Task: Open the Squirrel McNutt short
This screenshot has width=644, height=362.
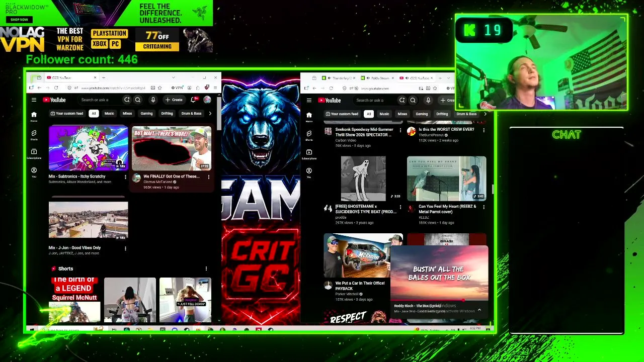Action: click(x=74, y=299)
